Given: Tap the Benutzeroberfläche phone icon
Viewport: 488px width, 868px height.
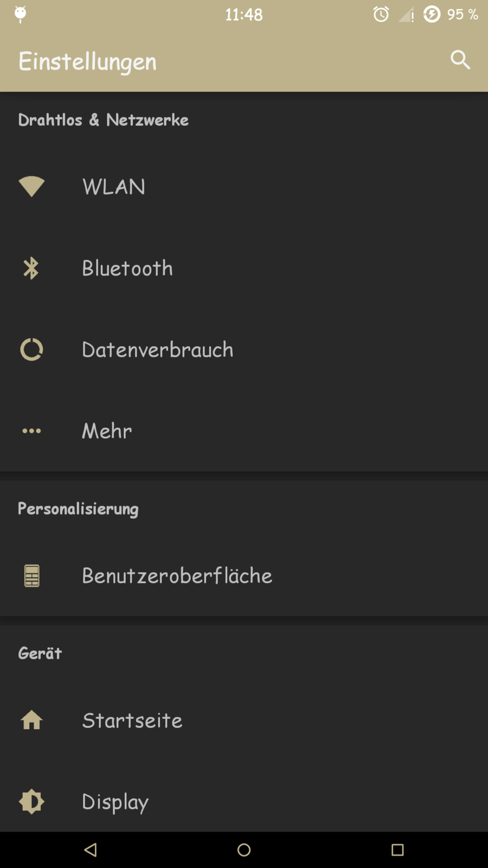Looking at the screenshot, I should [x=31, y=576].
